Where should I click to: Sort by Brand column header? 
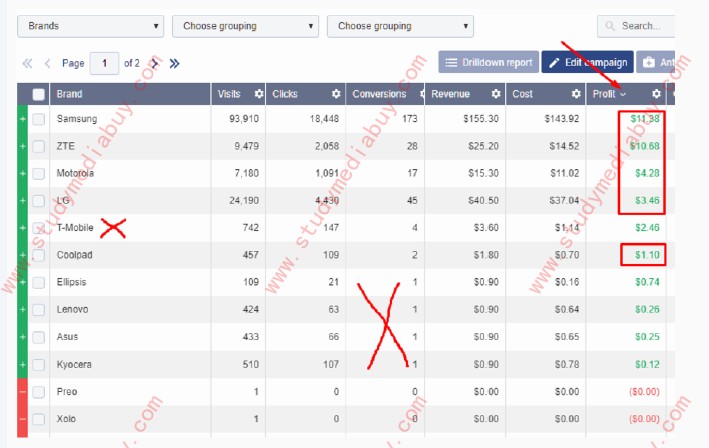tap(69, 94)
